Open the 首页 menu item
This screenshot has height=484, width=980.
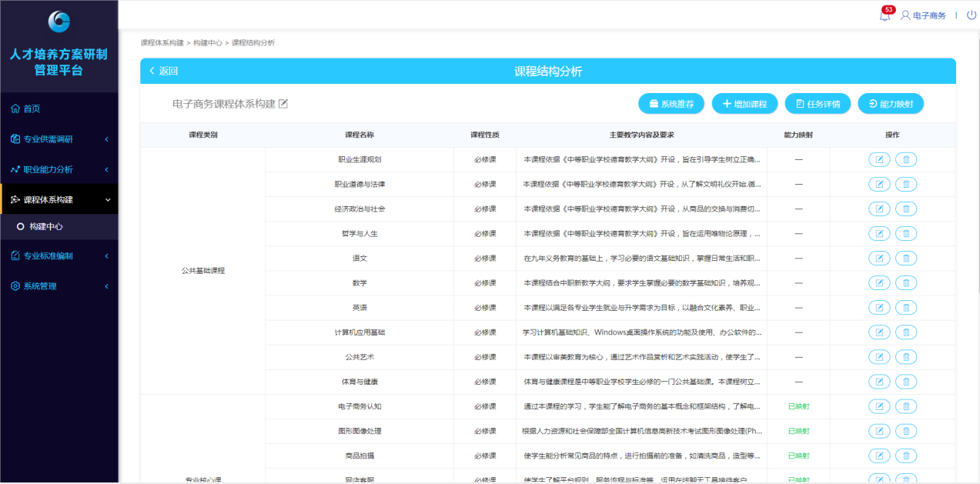click(31, 109)
